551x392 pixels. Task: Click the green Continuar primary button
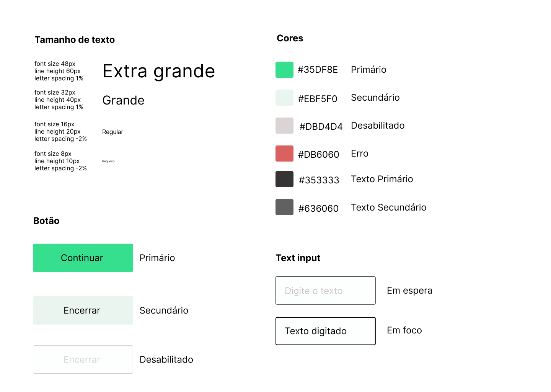click(x=83, y=258)
